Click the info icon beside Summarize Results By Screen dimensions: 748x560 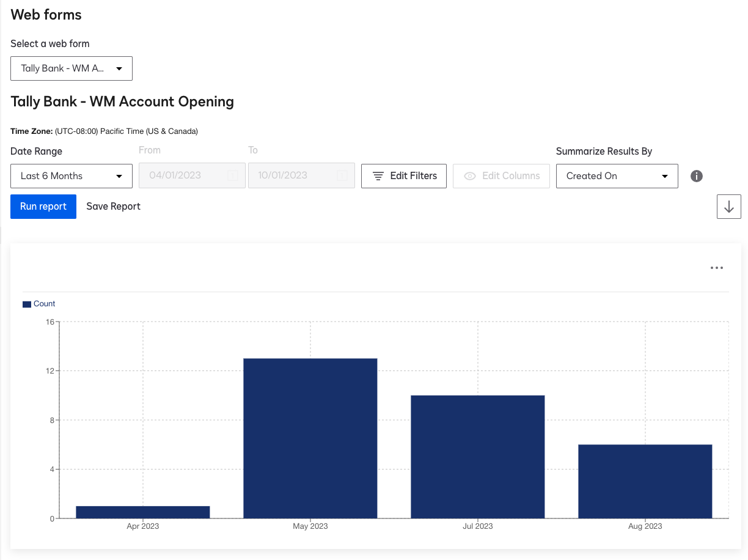697,176
